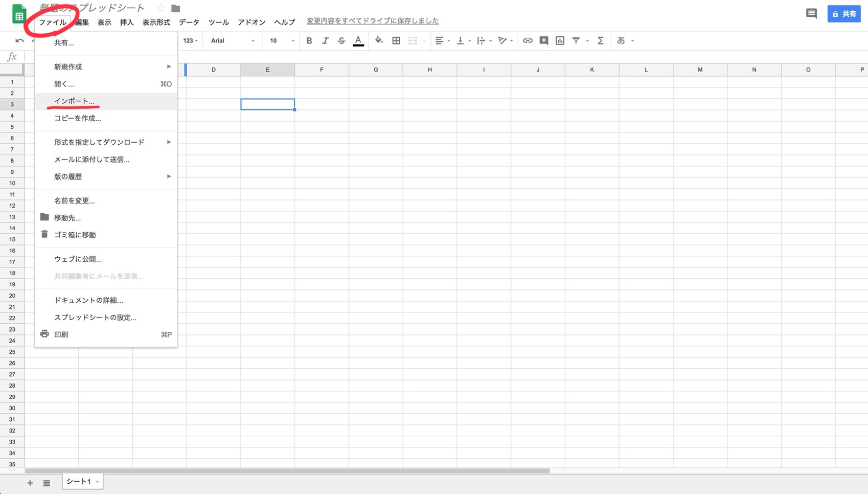Toggle italic formatting
This screenshot has width=868, height=494.
tap(325, 40)
